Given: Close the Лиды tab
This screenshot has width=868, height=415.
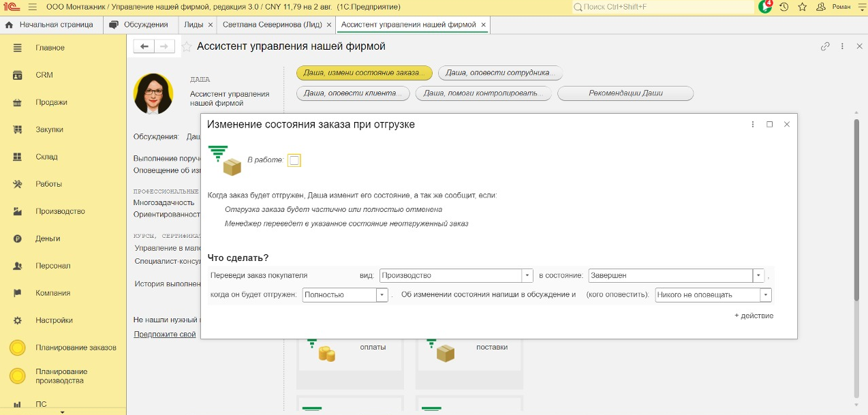Looking at the screenshot, I should [211, 25].
